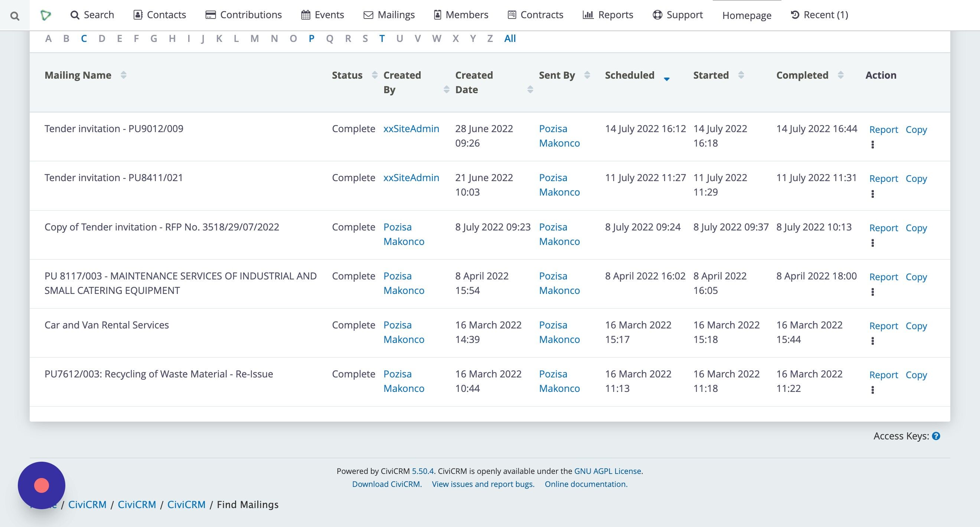Viewport: 980px width, 527px height.
Task: Open the Mailings menu
Action: tap(389, 15)
